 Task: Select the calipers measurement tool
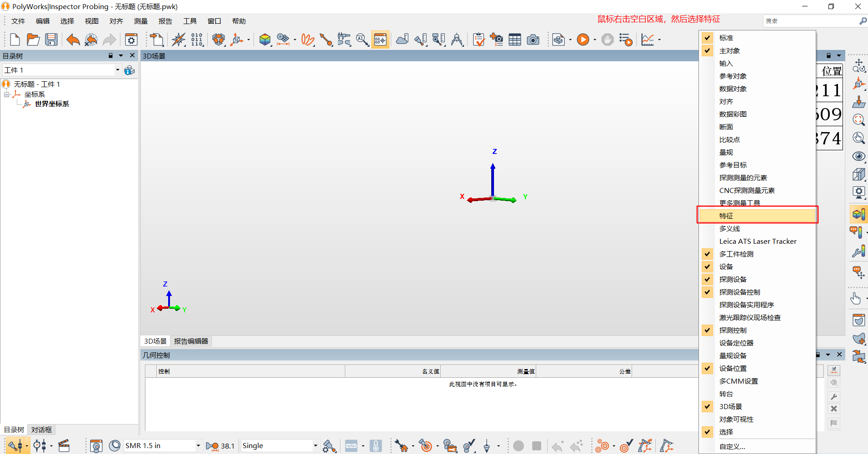point(457,39)
